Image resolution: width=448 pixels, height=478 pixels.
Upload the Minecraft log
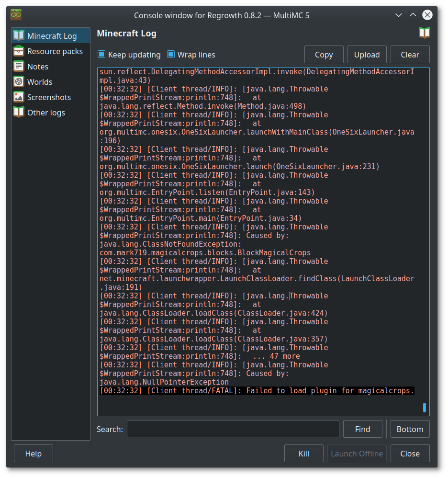pos(367,55)
